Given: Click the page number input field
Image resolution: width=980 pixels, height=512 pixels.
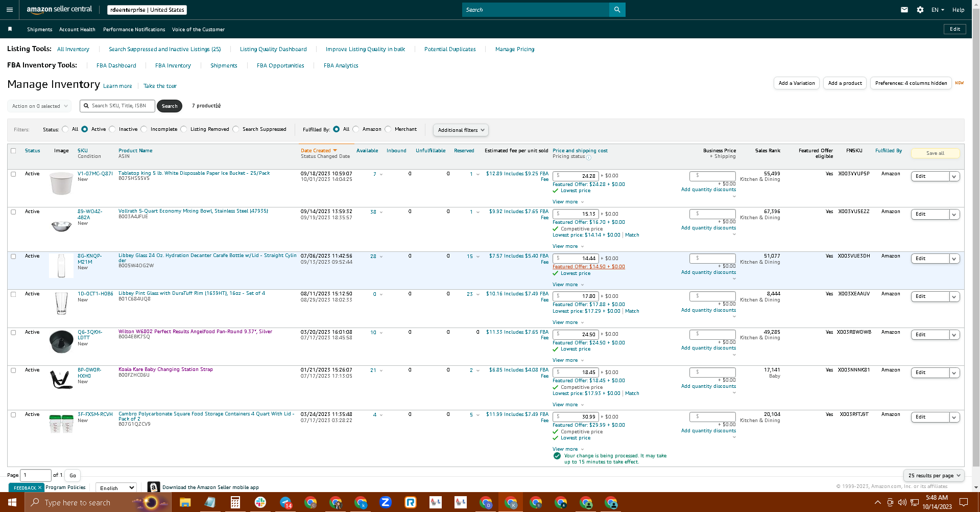Looking at the screenshot, I should click(36, 475).
